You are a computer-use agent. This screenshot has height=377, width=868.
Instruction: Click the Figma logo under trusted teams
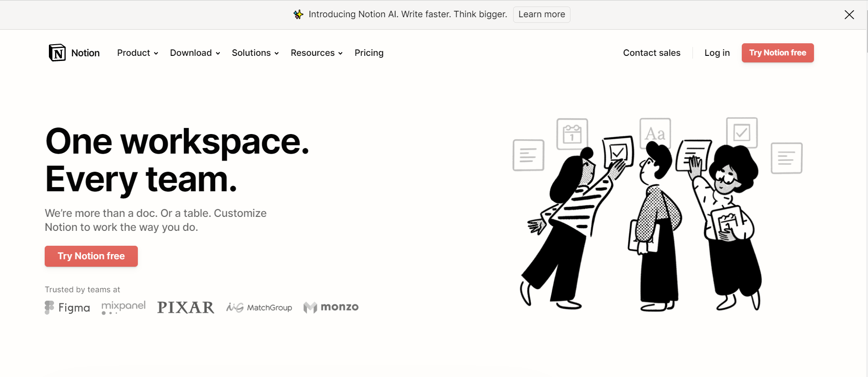coord(68,308)
